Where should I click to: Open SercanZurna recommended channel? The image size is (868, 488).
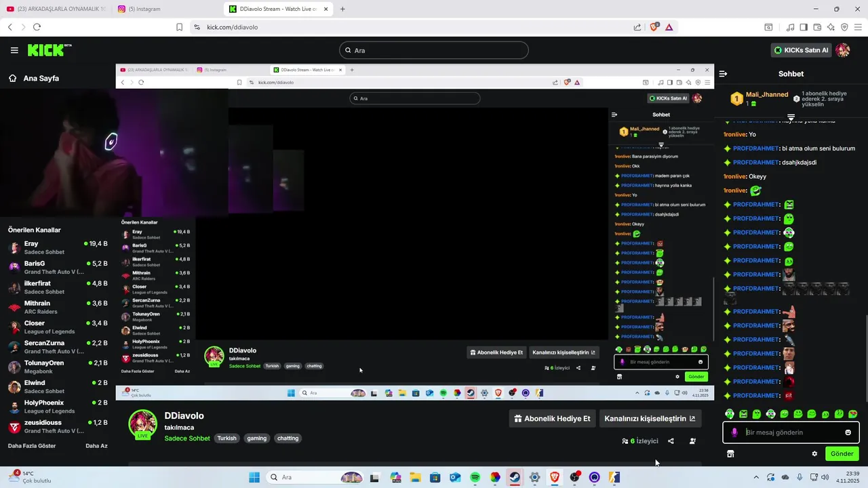[58, 347]
